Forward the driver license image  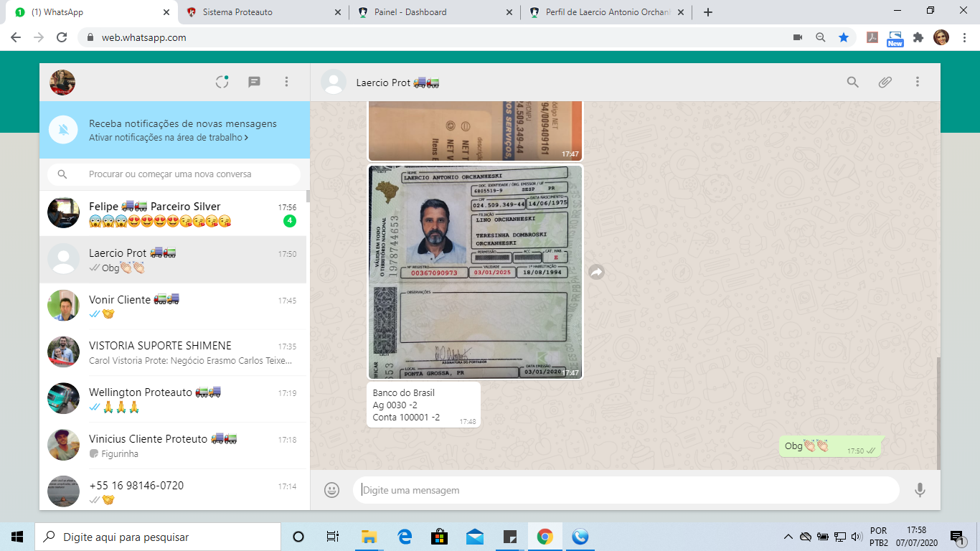point(596,272)
